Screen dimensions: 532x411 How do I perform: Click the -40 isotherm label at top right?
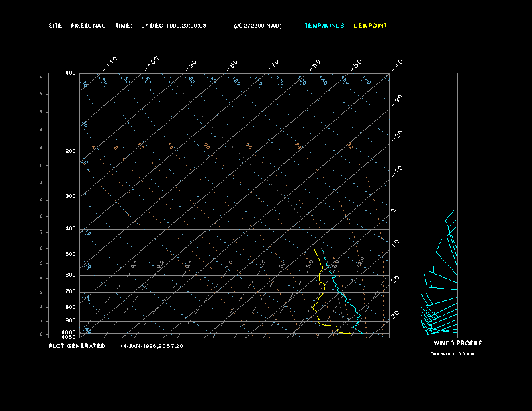[x=398, y=64]
